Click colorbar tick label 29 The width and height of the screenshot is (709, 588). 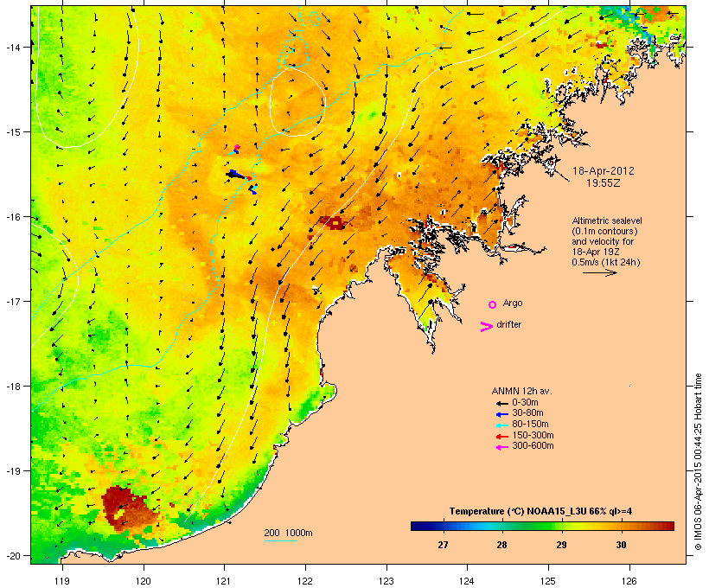pyautogui.click(x=562, y=545)
